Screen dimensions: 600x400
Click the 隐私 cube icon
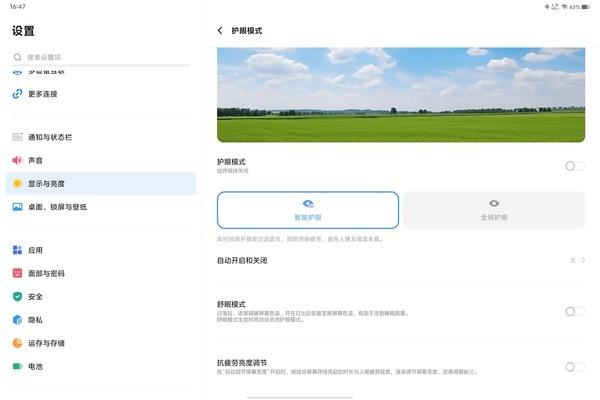click(x=17, y=320)
